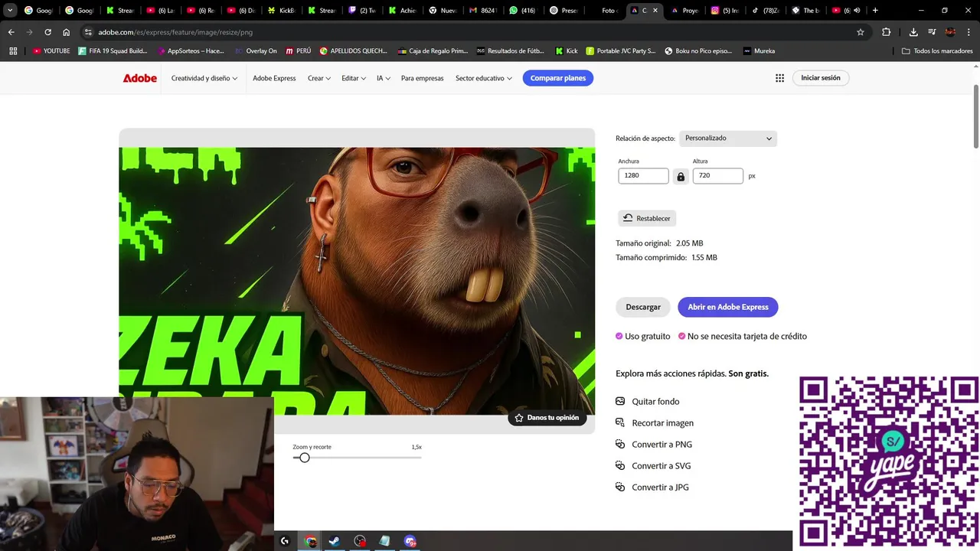Click the Danos tu opinión button
980x551 pixels.
(x=547, y=418)
